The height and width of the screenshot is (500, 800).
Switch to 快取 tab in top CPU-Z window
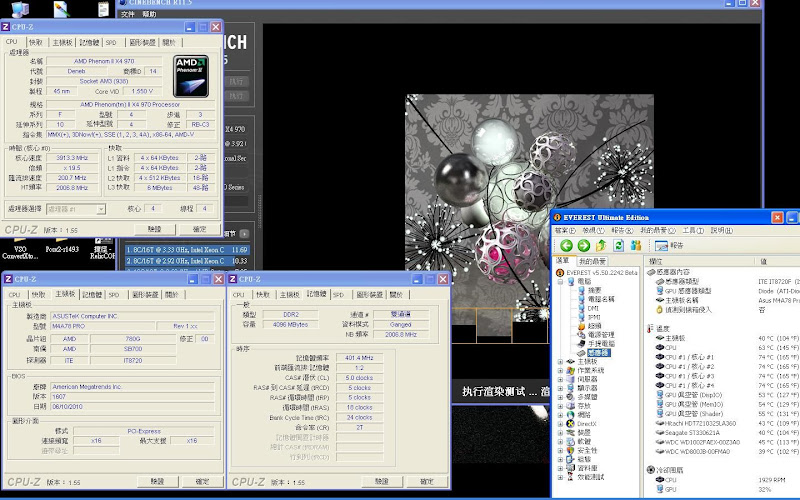[36, 42]
